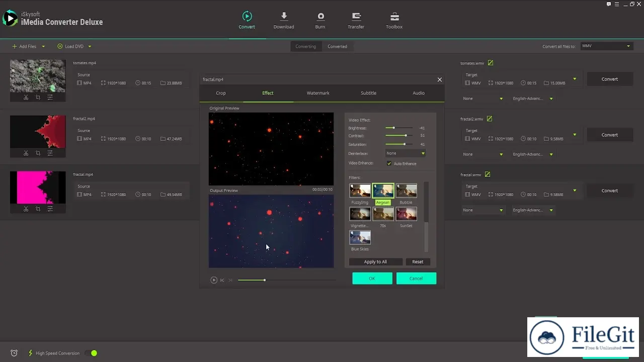Rename output tomates.wmv with edit icon
Viewport: 644px width, 362px height.
tap(491, 63)
